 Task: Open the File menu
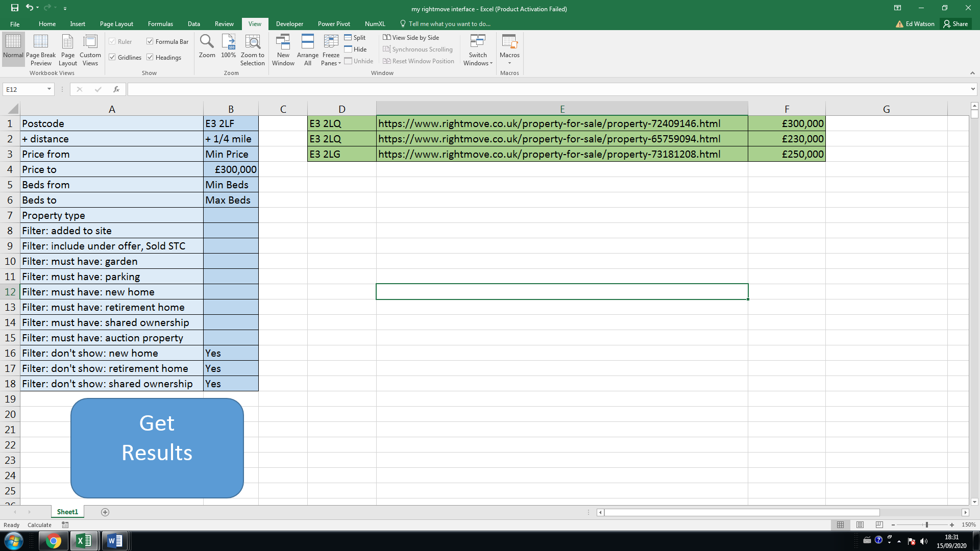pos(15,24)
